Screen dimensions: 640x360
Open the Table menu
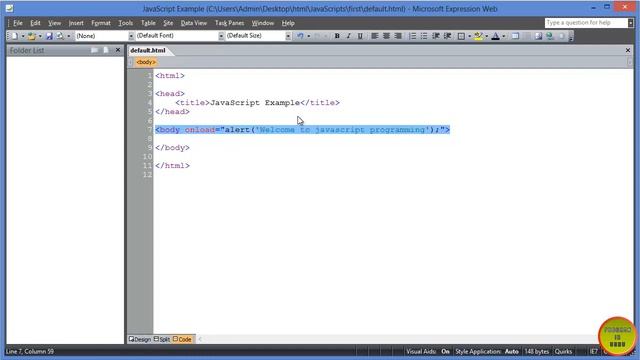click(x=148, y=23)
